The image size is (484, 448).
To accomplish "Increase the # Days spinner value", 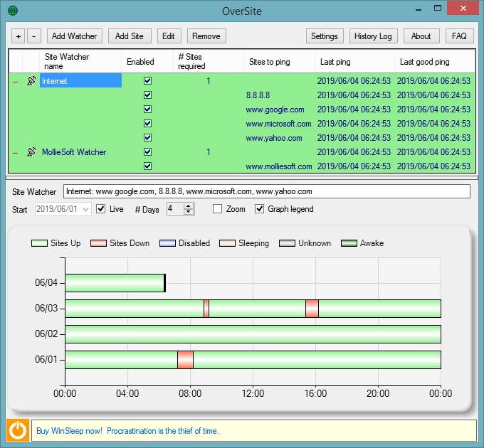I will (189, 206).
